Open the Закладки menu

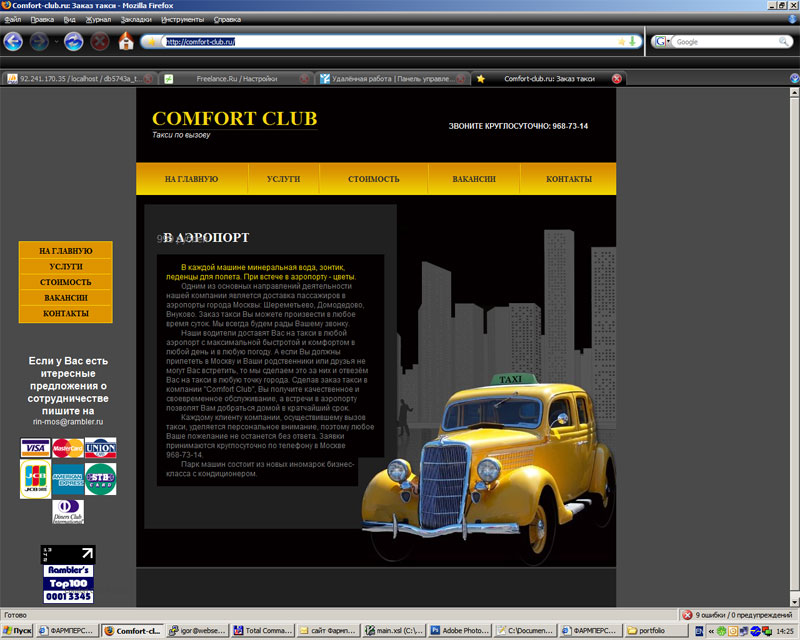136,19
